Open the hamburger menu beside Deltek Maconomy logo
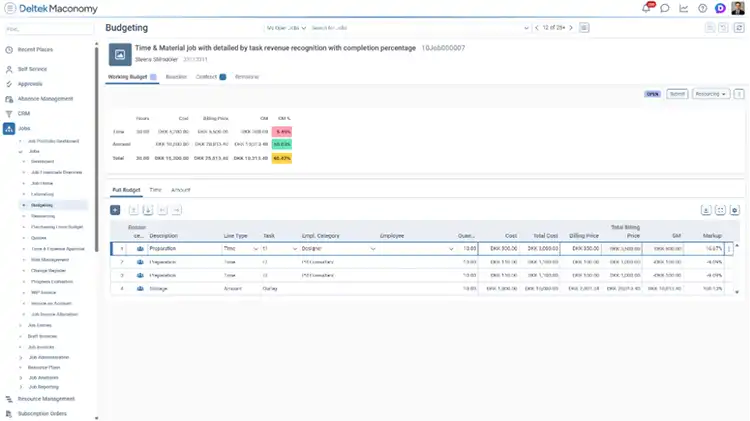Image resolution: width=750 pixels, height=421 pixels. (x=10, y=8)
